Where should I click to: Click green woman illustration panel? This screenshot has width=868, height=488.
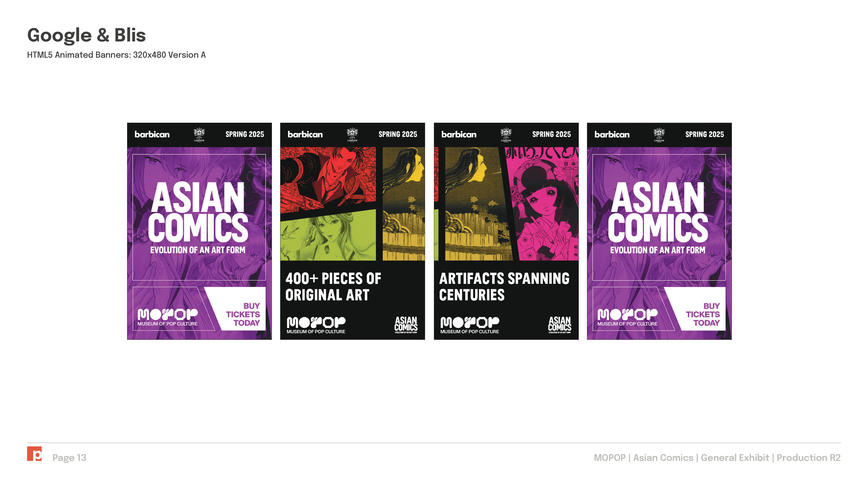[328, 235]
